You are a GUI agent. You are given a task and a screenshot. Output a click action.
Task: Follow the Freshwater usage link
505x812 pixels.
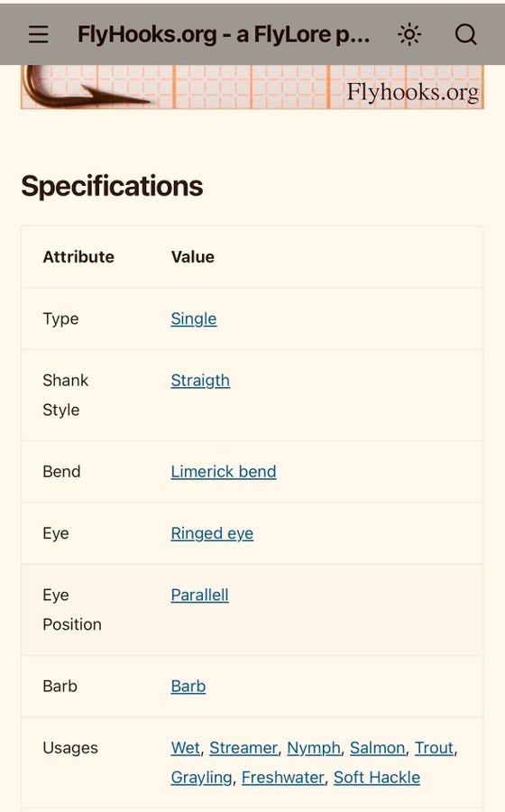[283, 778]
